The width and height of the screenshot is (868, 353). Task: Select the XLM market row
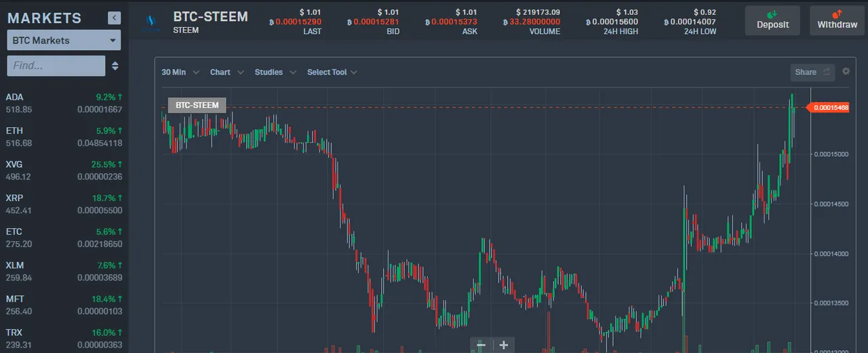(x=64, y=272)
